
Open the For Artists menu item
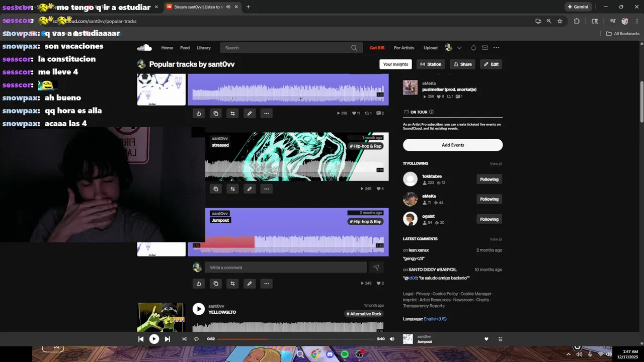(x=404, y=48)
